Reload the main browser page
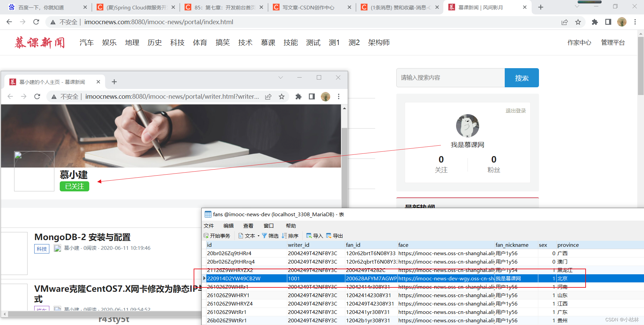Image resolution: width=644 pixels, height=325 pixels. coord(36,22)
